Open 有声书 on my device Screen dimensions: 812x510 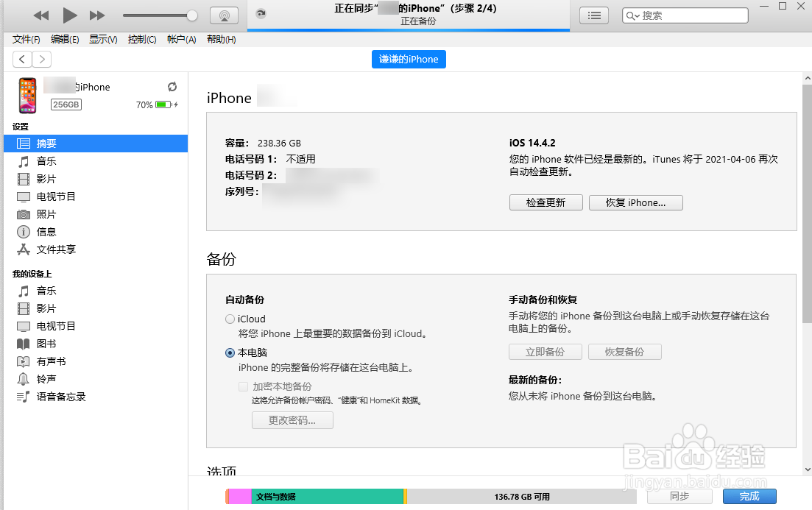tap(96, 361)
